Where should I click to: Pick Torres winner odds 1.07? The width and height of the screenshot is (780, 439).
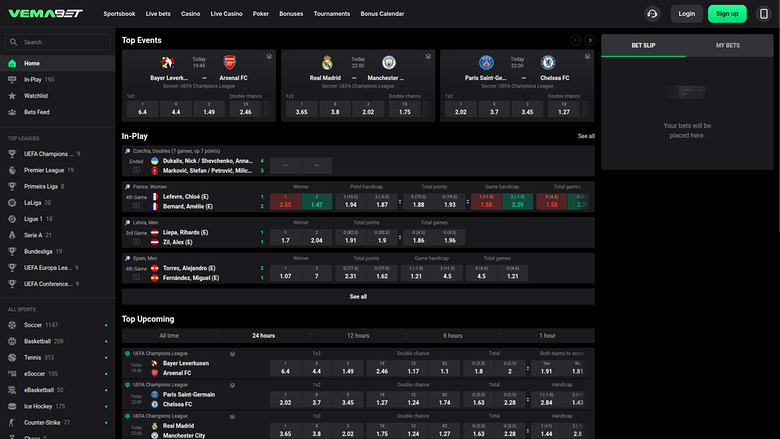(x=285, y=273)
